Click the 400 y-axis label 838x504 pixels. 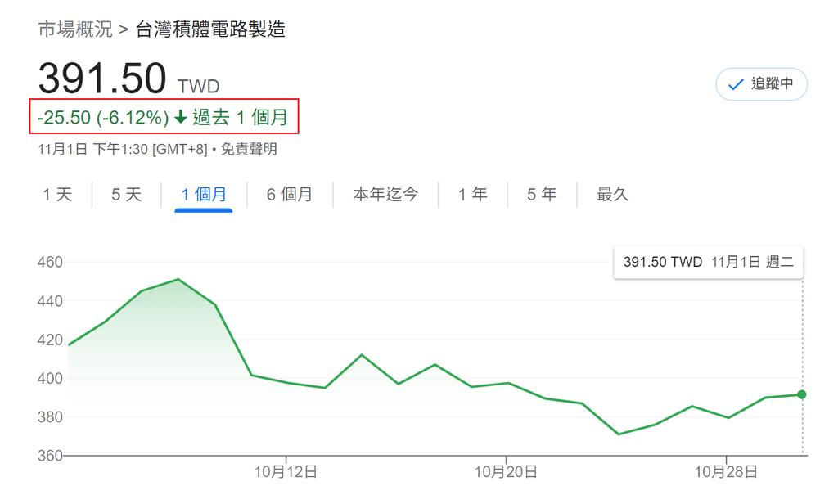(x=50, y=378)
